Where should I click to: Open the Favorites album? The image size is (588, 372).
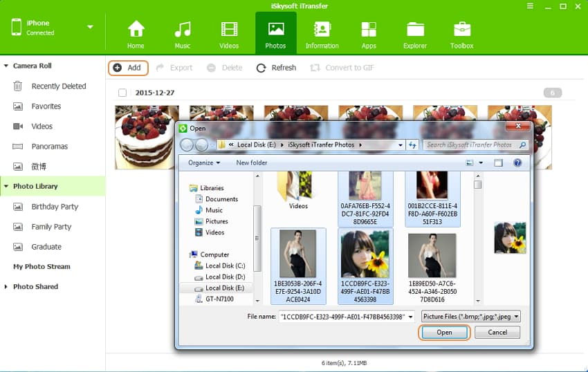point(46,106)
